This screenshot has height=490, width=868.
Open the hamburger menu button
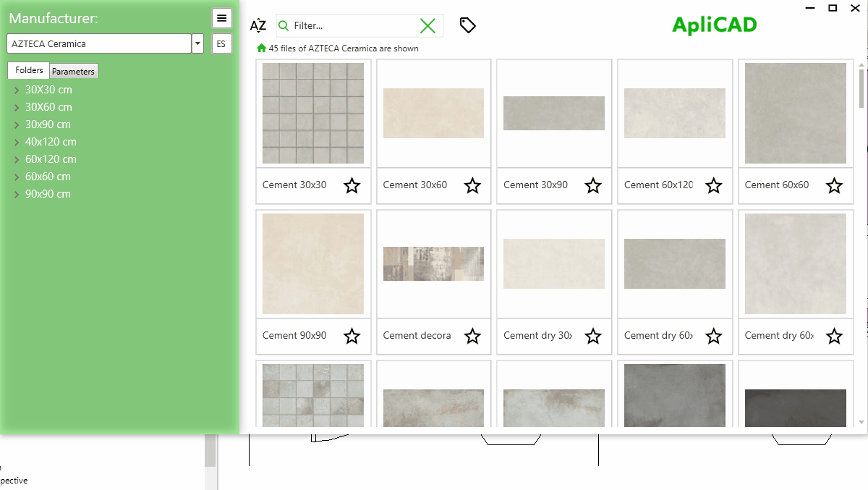click(221, 18)
